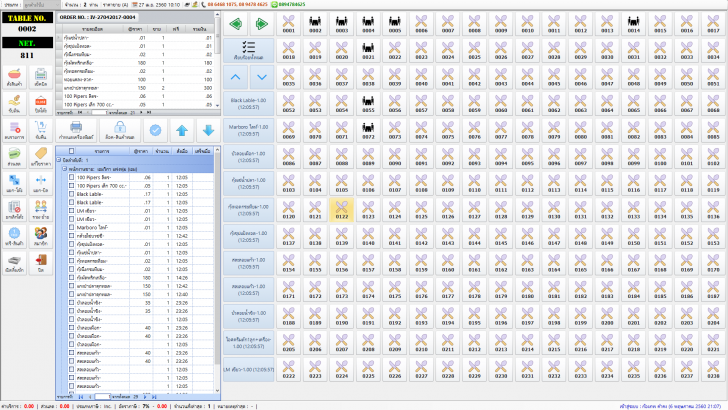
Task: Click the cancel table icon with red circle
Action: [14, 210]
